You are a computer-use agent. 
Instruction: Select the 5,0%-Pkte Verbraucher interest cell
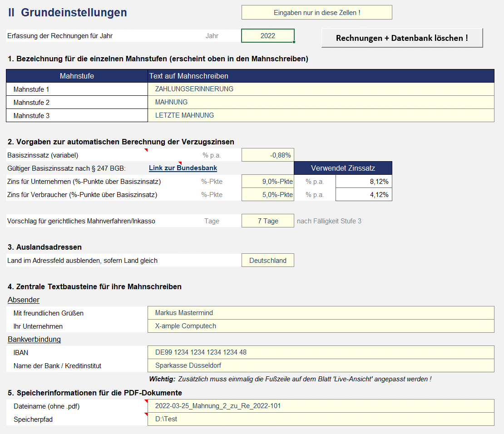[268, 194]
